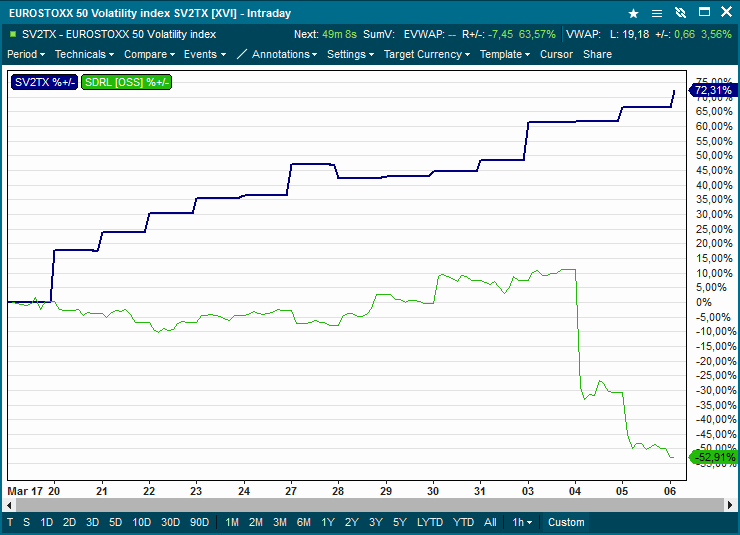The image size is (740, 535).
Task: Click the 0% level on percent axis
Action: (704, 302)
